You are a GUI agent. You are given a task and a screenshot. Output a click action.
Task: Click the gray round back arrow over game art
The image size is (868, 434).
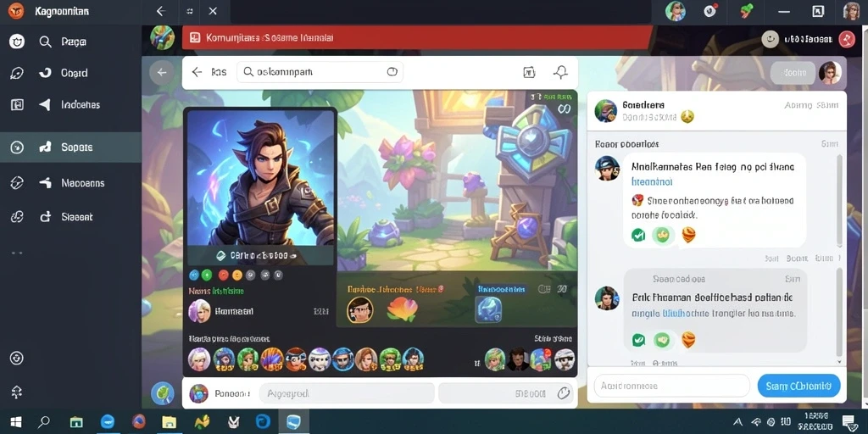162,73
